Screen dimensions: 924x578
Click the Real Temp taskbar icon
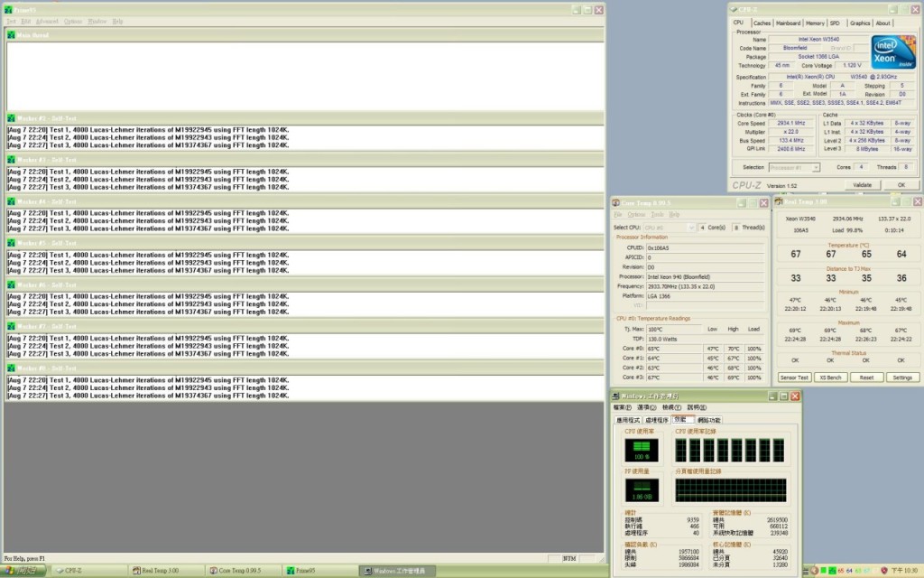pyautogui.click(x=136, y=571)
